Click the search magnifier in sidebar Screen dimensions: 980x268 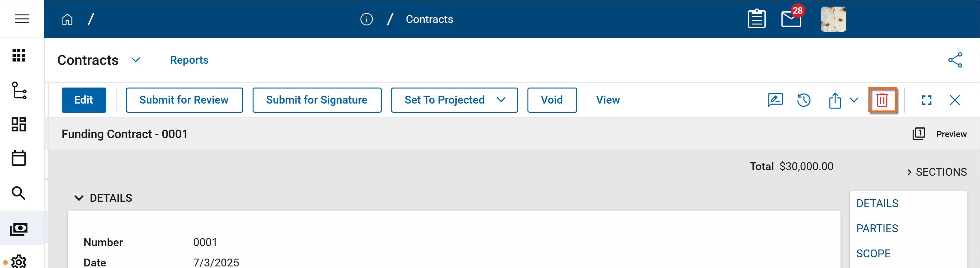coord(18,193)
